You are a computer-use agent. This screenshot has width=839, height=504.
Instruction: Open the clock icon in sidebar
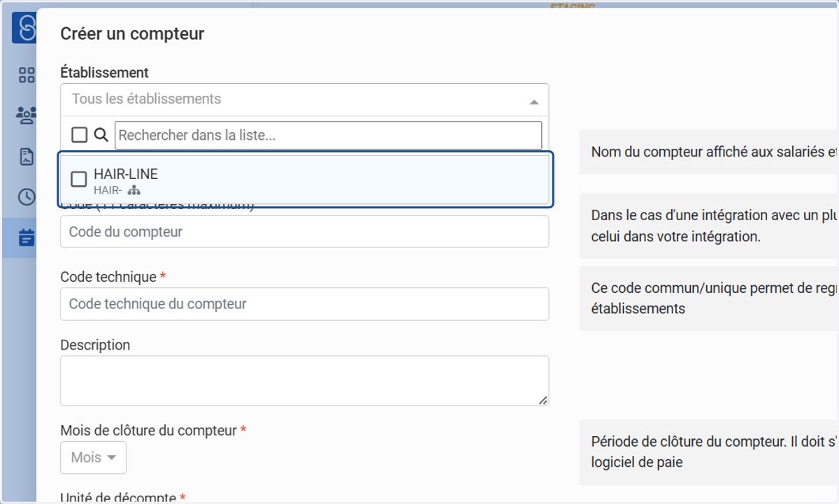pos(27,197)
